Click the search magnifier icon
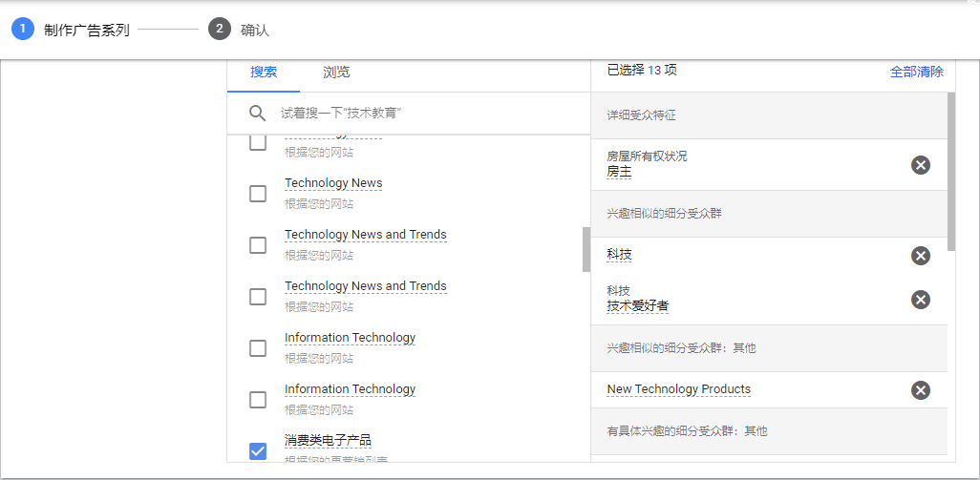This screenshot has height=480, width=980. (x=257, y=114)
